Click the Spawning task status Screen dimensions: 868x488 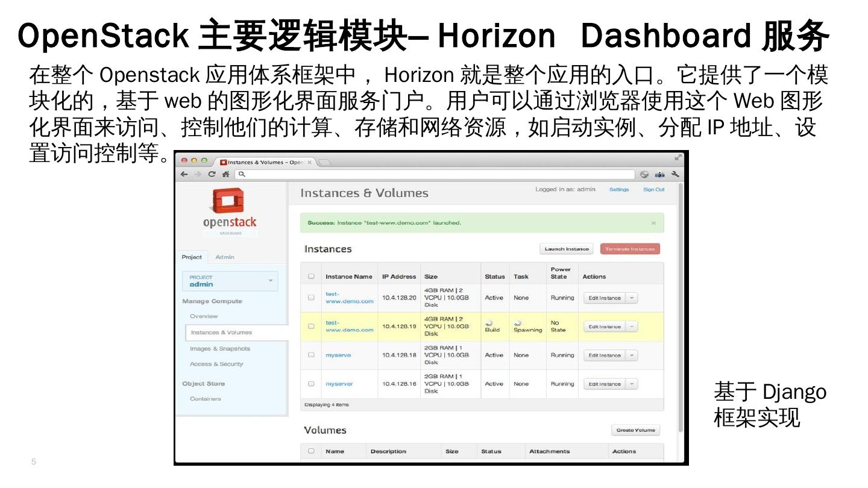(527, 330)
